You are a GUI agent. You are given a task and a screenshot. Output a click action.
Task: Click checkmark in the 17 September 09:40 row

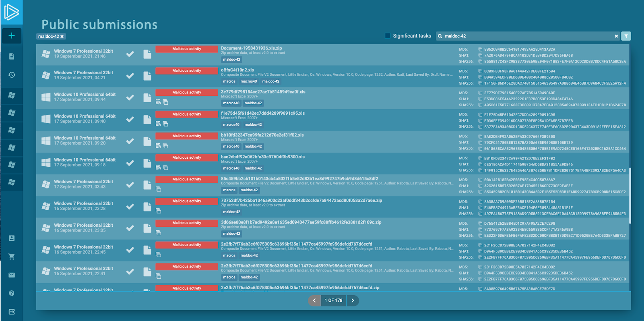[130, 119]
